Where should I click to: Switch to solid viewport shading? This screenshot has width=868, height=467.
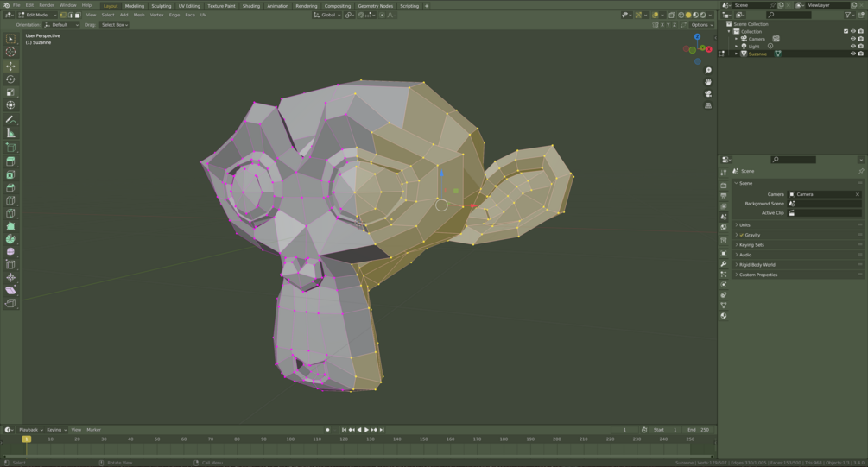pos(688,15)
